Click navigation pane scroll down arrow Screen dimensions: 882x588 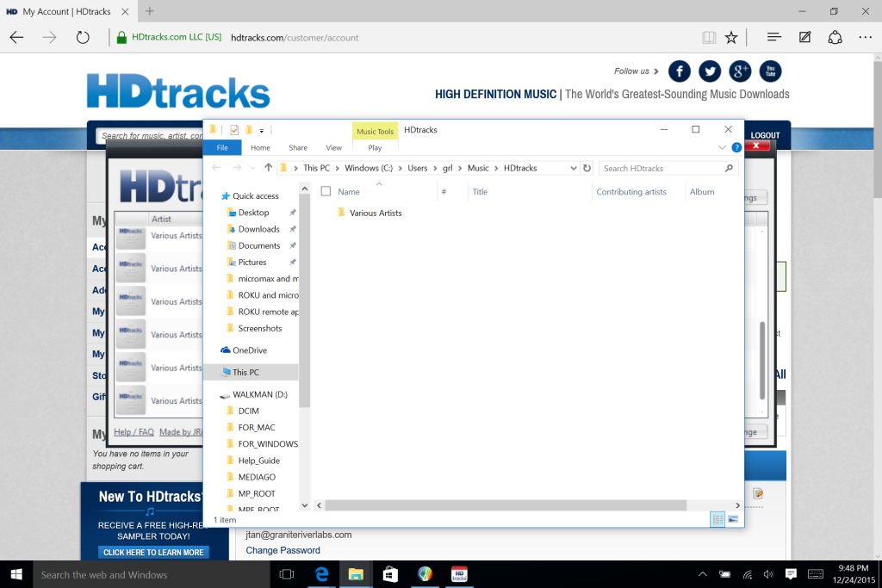tap(304, 505)
